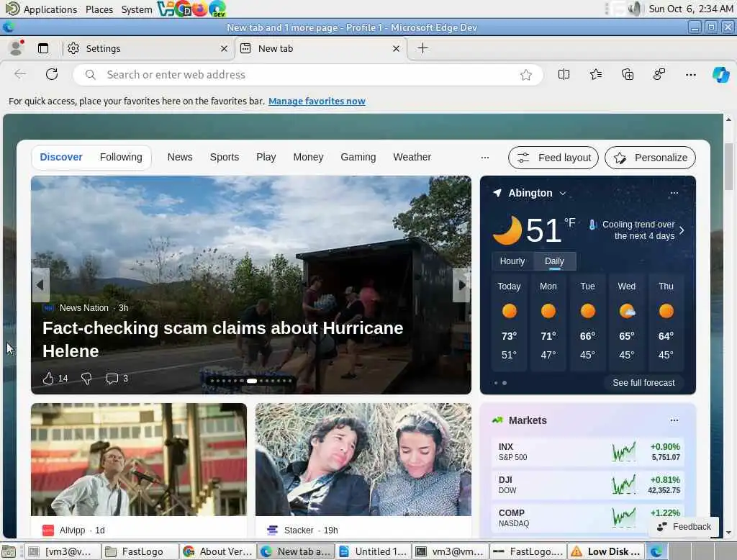The height and width of the screenshot is (560, 737).
Task: Open the Gaming category
Action: pos(358,157)
